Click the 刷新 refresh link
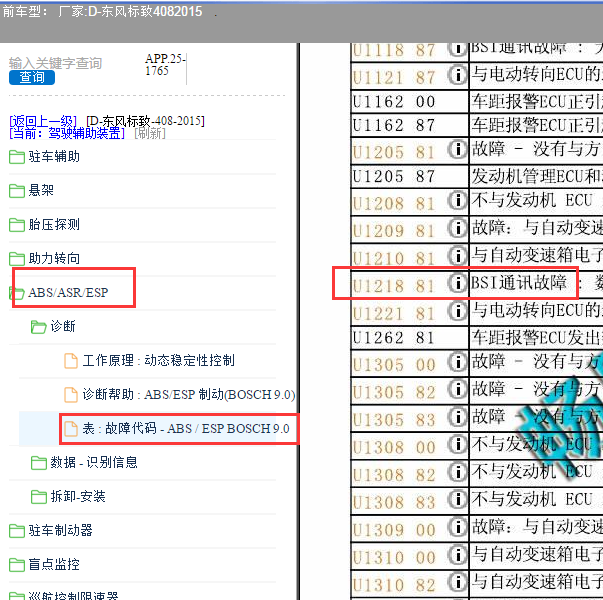 coord(150,133)
